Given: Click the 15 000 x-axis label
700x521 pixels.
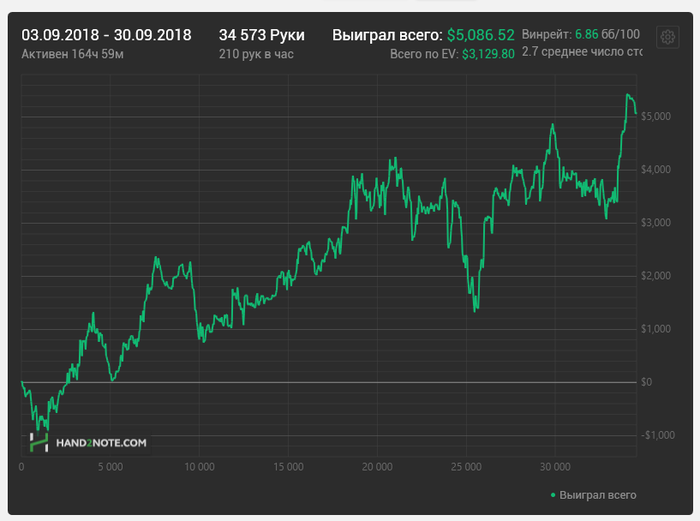Looking at the screenshot, I should [288, 467].
